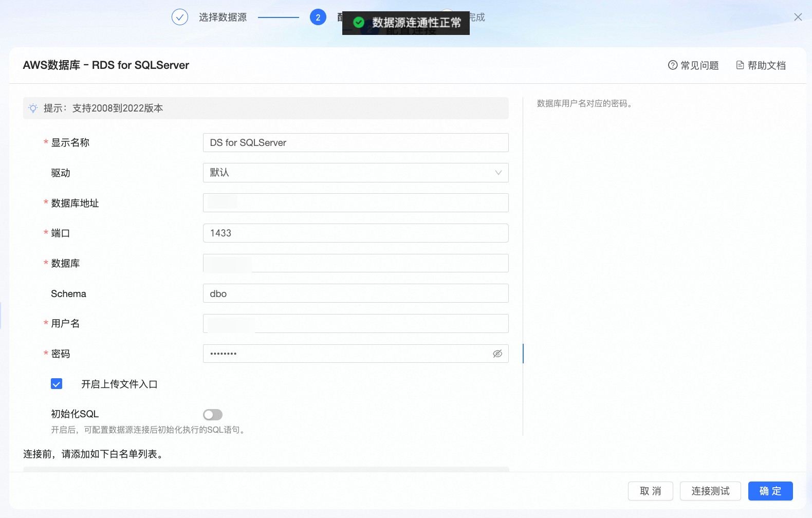Confirm with the 确定 button
The width and height of the screenshot is (812, 518).
770,491
